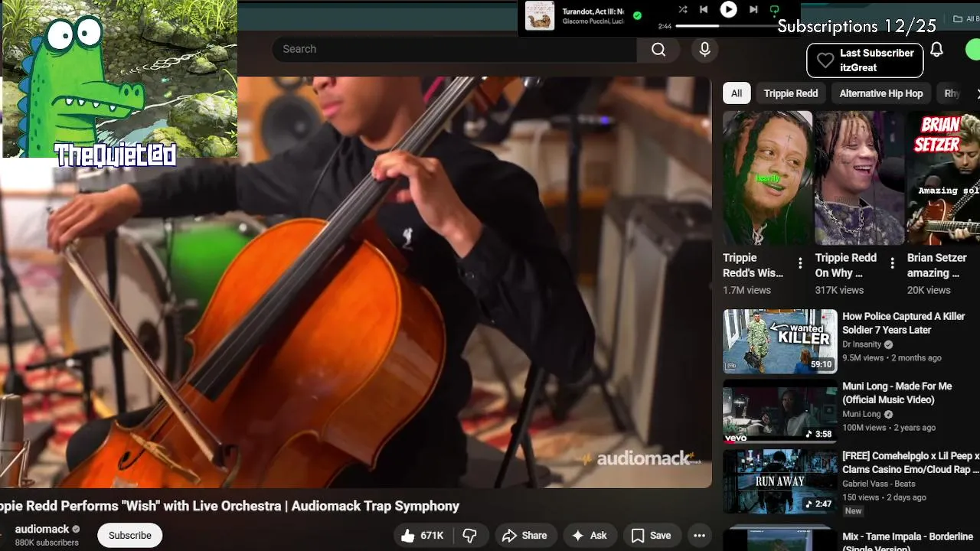The image size is (980, 551).
Task: Open options menu for Trippie Redd On Why video
Action: pyautogui.click(x=892, y=263)
